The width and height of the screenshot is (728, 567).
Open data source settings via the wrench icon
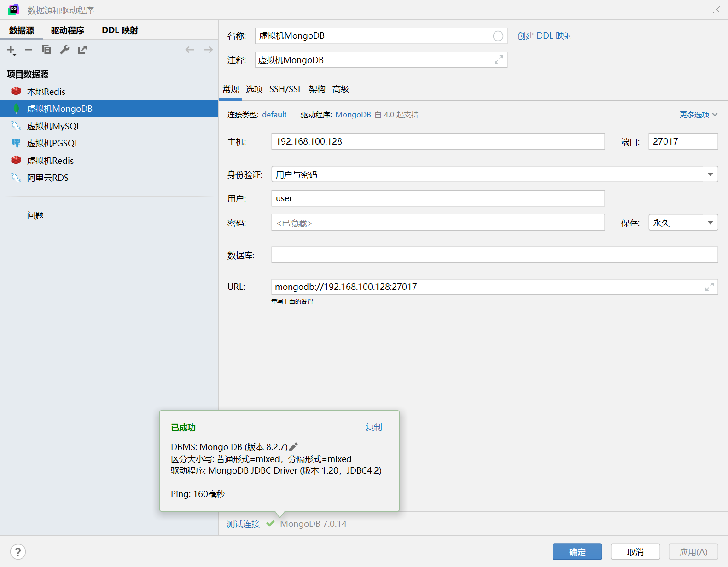point(64,50)
